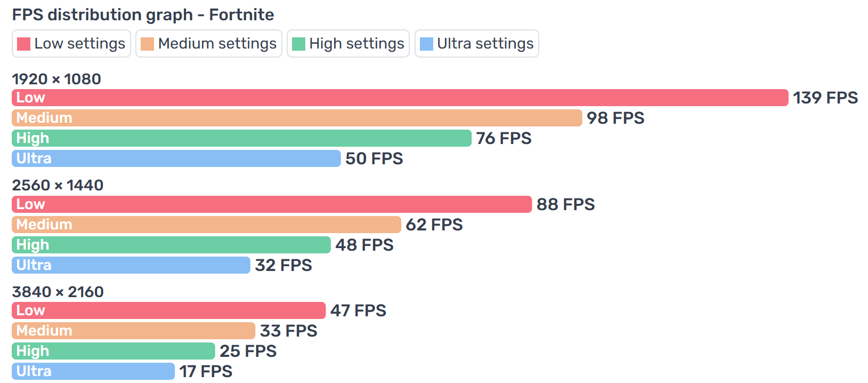Click the 1440p Ultra bar at 32 FPS
The image size is (868, 383).
131,265
